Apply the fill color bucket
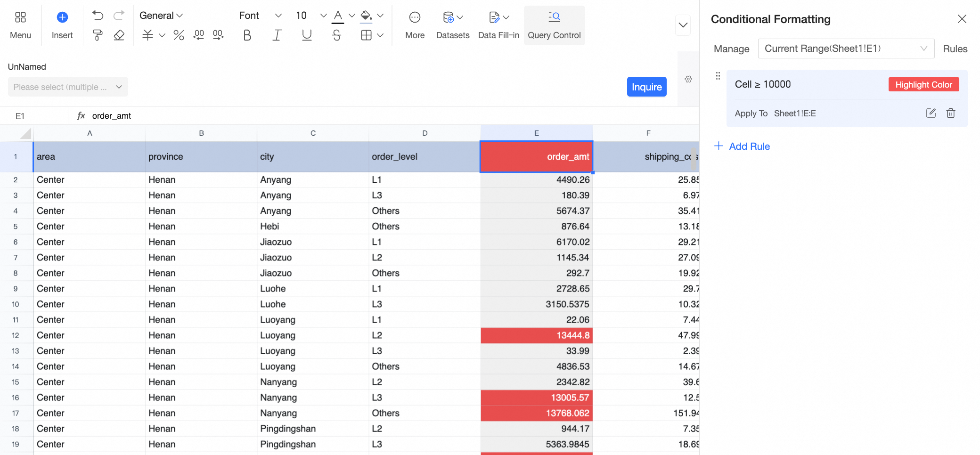 (366, 16)
